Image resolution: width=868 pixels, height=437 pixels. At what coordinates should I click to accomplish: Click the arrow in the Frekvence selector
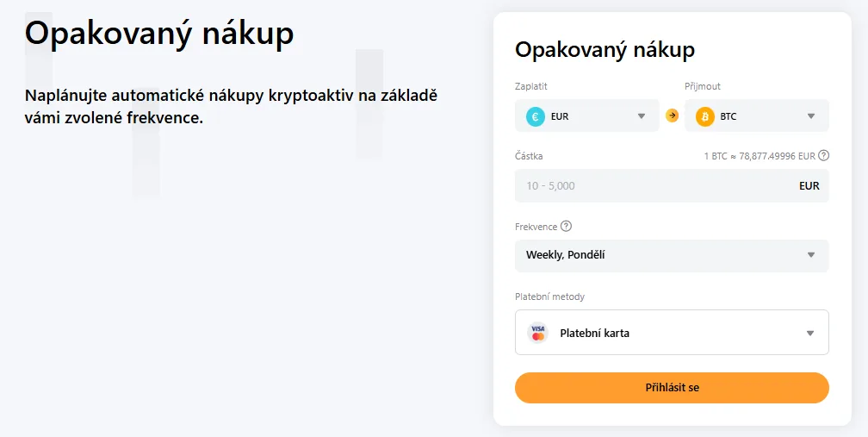(x=811, y=255)
